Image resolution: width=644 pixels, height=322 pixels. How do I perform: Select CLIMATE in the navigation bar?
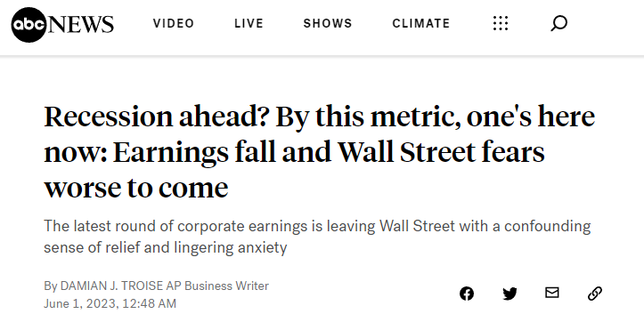(421, 23)
